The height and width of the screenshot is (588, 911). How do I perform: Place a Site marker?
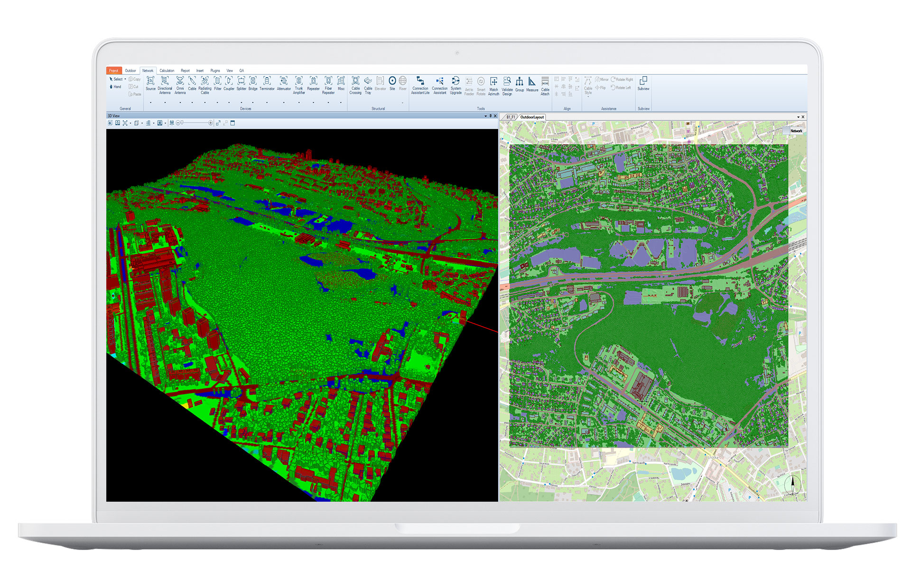pyautogui.click(x=392, y=83)
